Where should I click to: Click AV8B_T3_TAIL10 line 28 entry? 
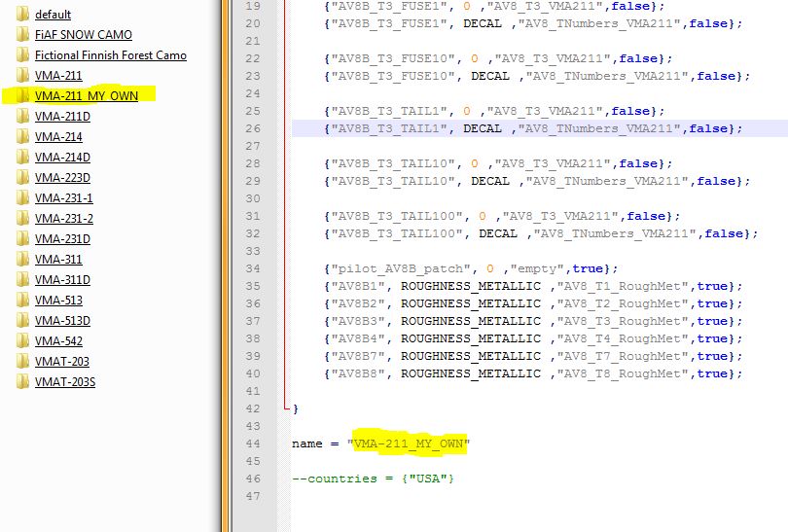[x=498, y=163]
